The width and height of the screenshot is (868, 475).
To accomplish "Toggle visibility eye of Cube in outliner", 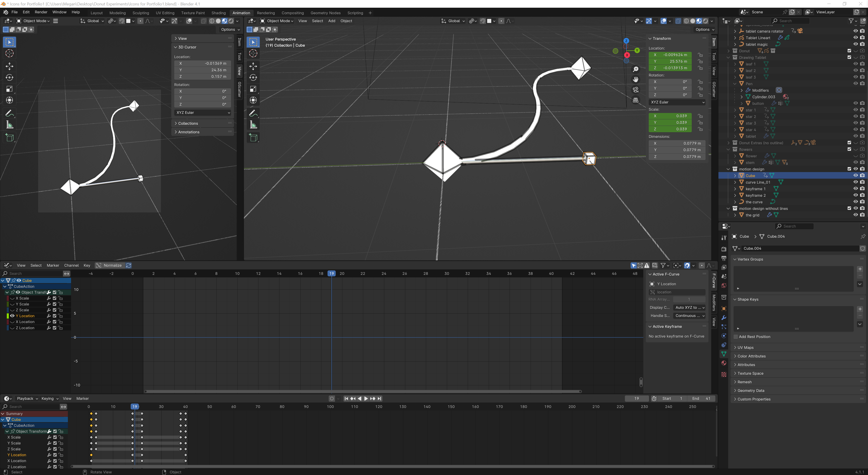I will pos(856,176).
